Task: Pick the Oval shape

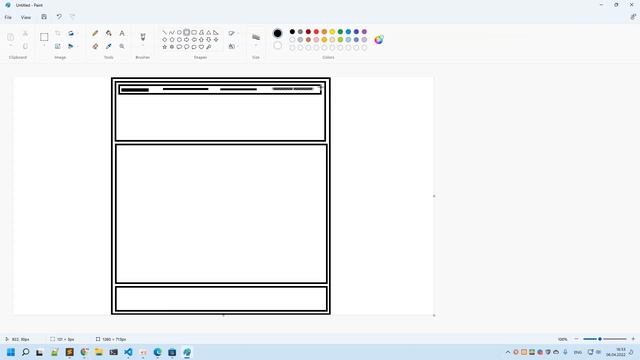Action: (179, 32)
